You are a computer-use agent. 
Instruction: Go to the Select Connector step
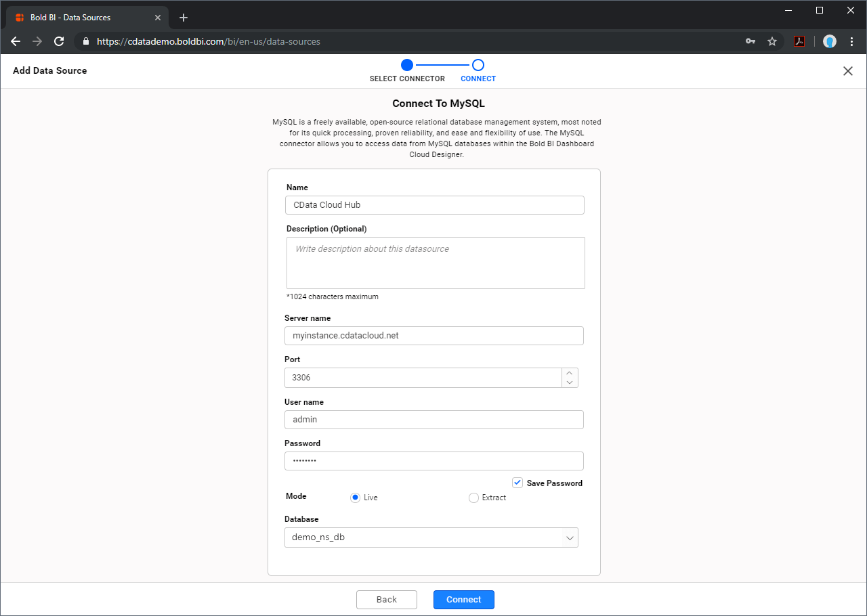[406, 66]
